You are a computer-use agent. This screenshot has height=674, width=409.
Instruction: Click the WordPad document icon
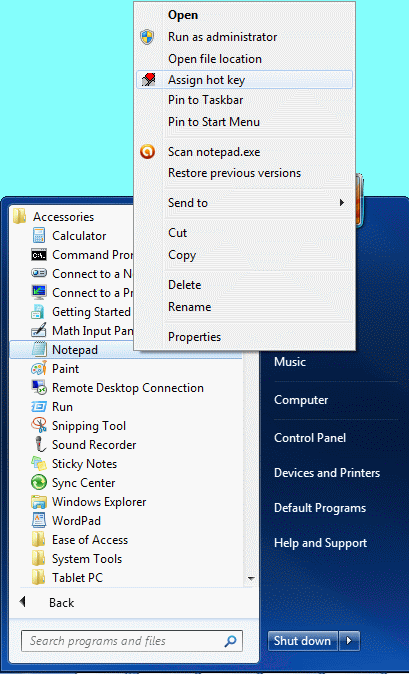pos(39,521)
